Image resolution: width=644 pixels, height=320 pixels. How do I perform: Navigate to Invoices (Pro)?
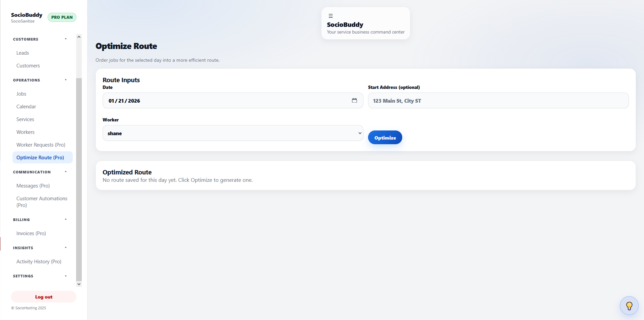point(31,233)
